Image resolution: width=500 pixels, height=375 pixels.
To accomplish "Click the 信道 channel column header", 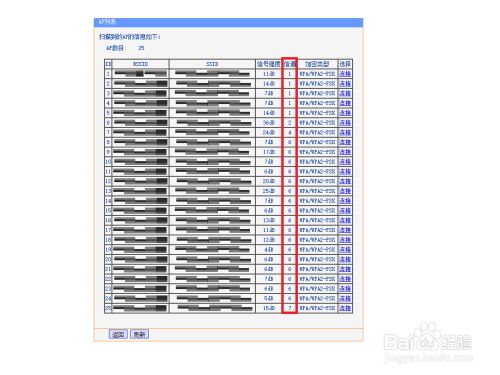I will (290, 64).
